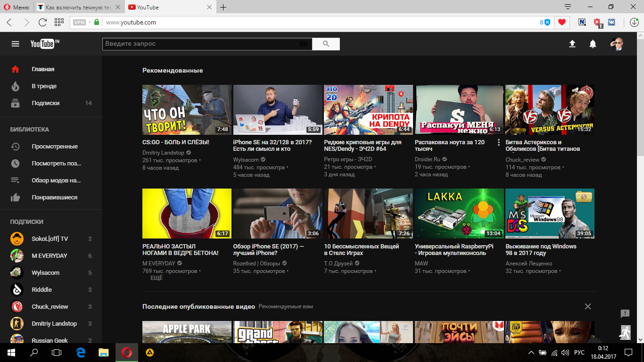Viewport: 644px width, 362px height.
Task: Open File Explorer from taskbar
Action: click(103, 353)
